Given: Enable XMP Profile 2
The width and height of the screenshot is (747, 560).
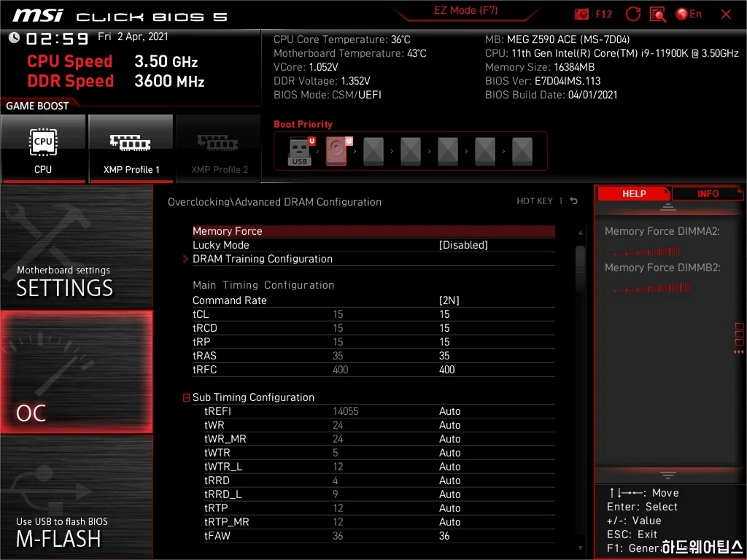Looking at the screenshot, I should (219, 149).
